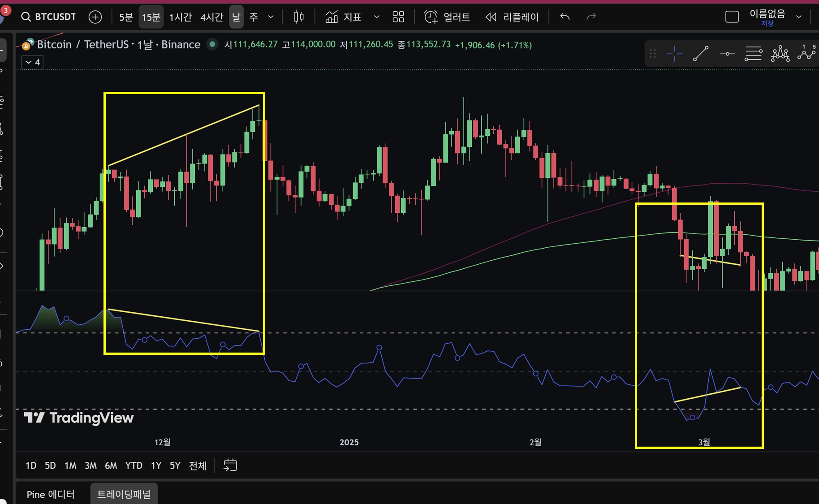Viewport: 819px width, 504px height.
Task: Expand the layout management dropdown arrow
Action: tap(799, 17)
